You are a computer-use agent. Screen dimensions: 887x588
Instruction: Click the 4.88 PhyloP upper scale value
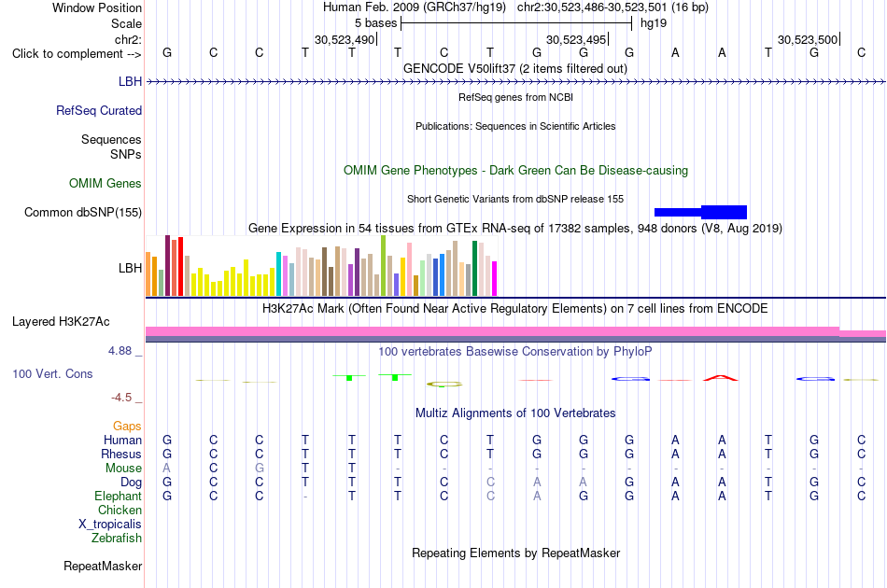click(x=120, y=351)
